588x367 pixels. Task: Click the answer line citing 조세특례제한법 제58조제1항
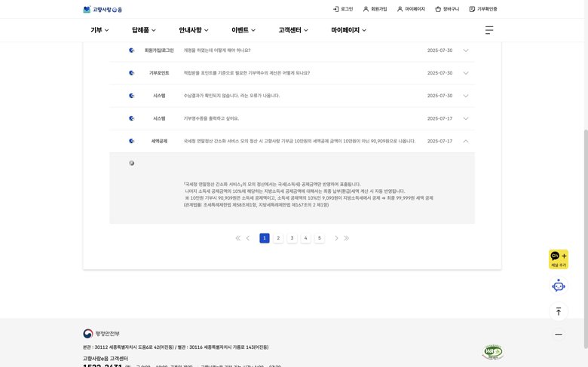tap(256, 205)
